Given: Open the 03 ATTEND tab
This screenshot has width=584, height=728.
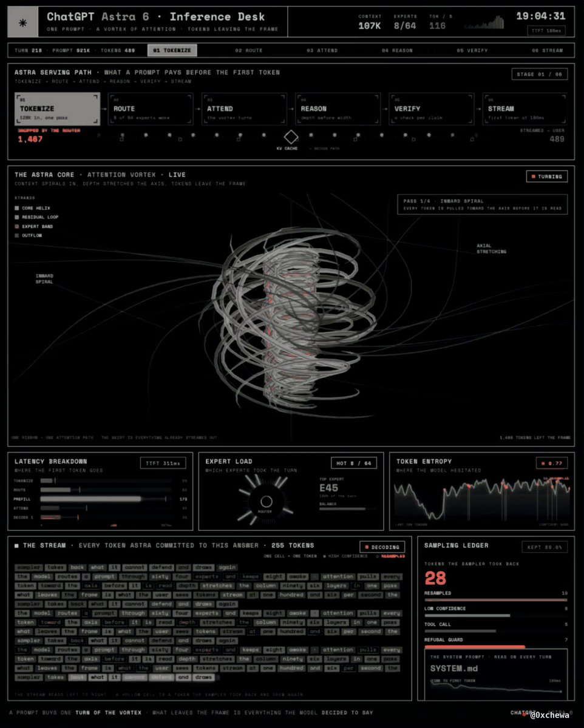Looking at the screenshot, I should 322,50.
